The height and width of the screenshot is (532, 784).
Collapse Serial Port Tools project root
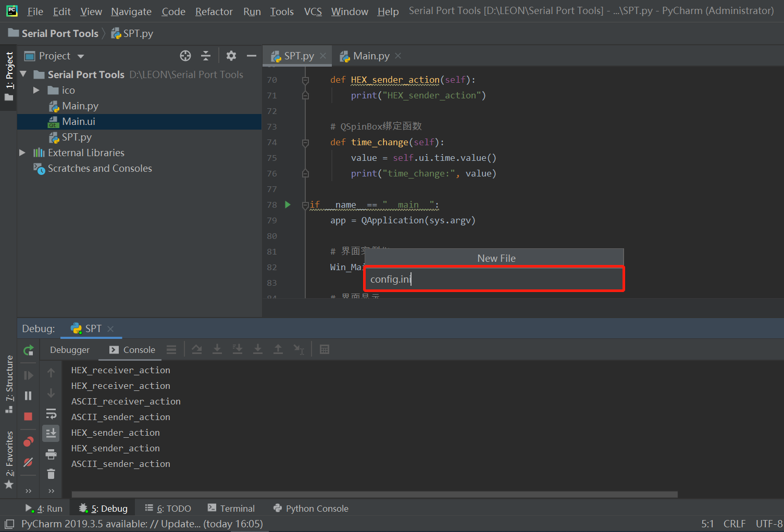(x=23, y=74)
